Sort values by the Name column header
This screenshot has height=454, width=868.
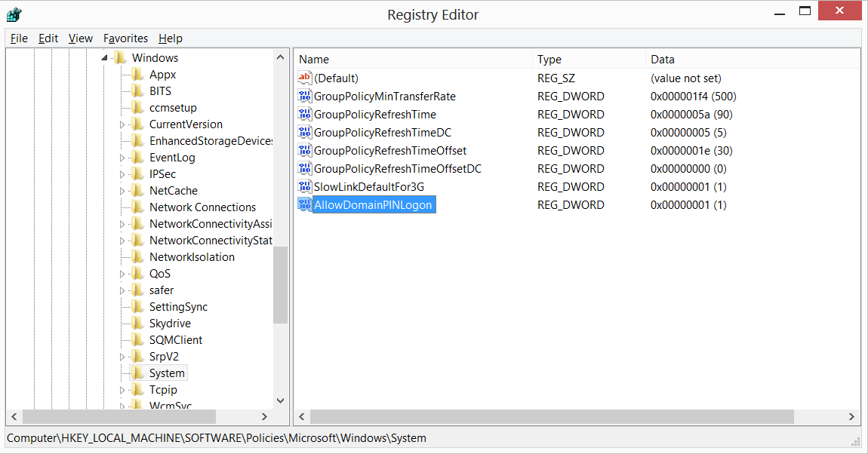tap(413, 59)
